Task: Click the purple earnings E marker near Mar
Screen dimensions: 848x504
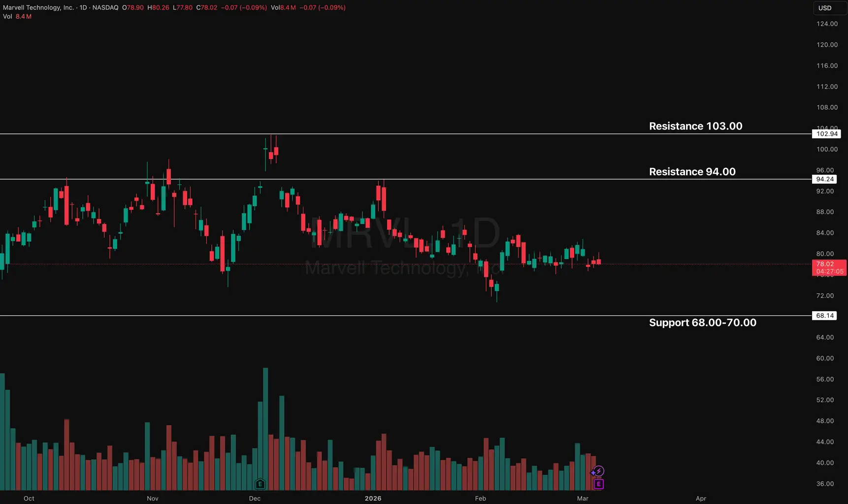Action: (x=598, y=484)
